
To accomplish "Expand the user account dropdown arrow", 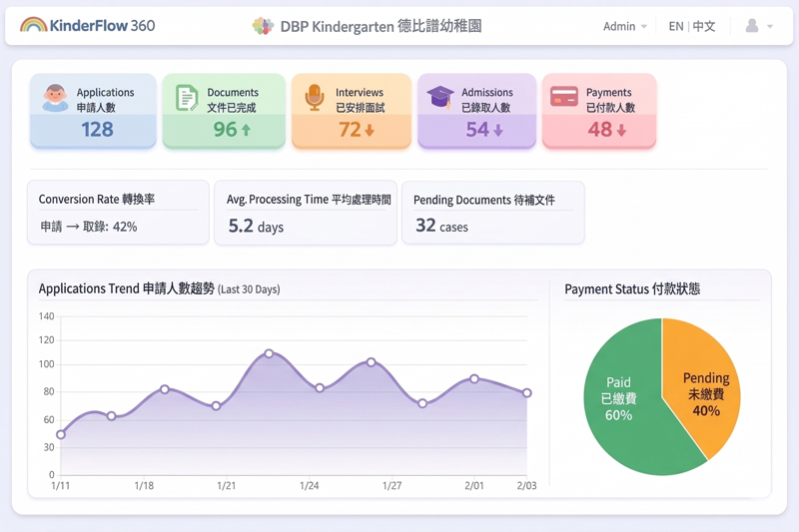I will (x=770, y=27).
